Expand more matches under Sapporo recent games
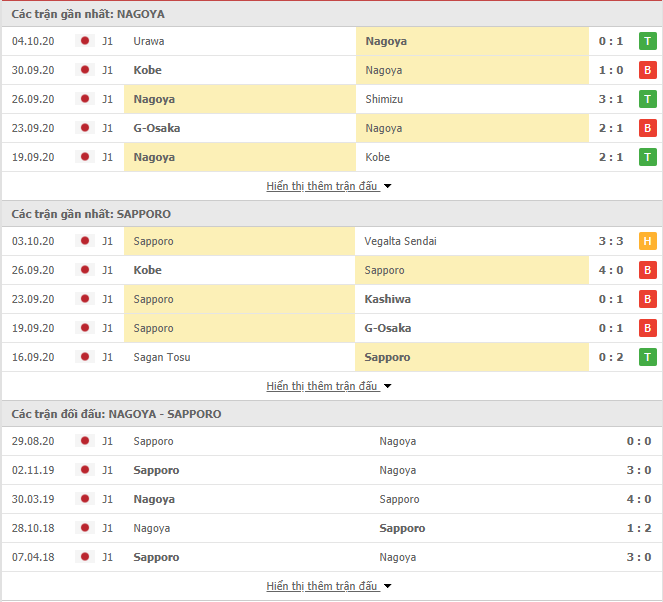The width and height of the screenshot is (663, 602). point(329,386)
